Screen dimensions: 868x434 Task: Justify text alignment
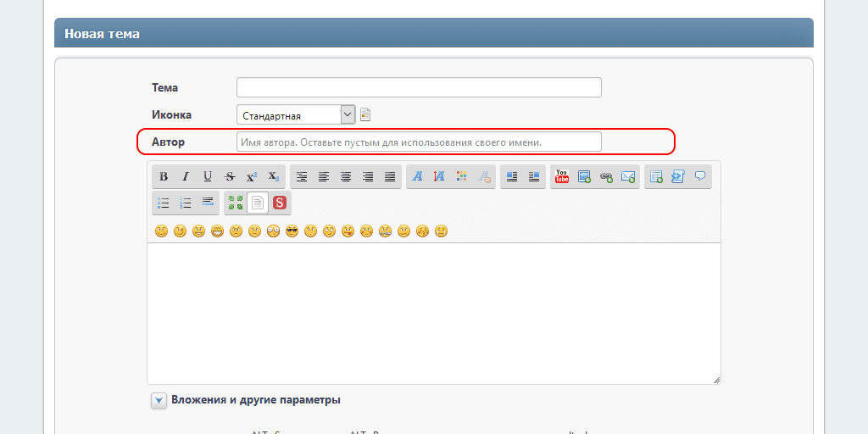pyautogui.click(x=390, y=177)
